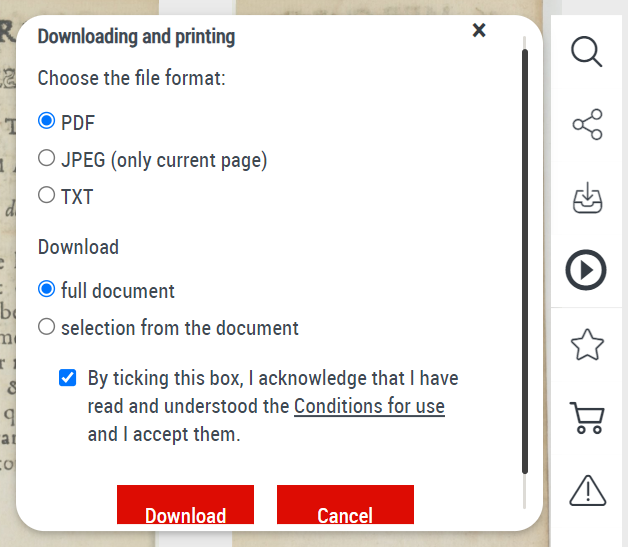Click the share icon in sidebar
This screenshot has width=628, height=547.
587,125
